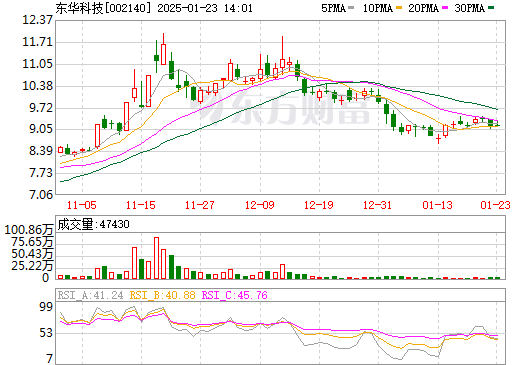Click the 8.39 price axis label

(41, 151)
